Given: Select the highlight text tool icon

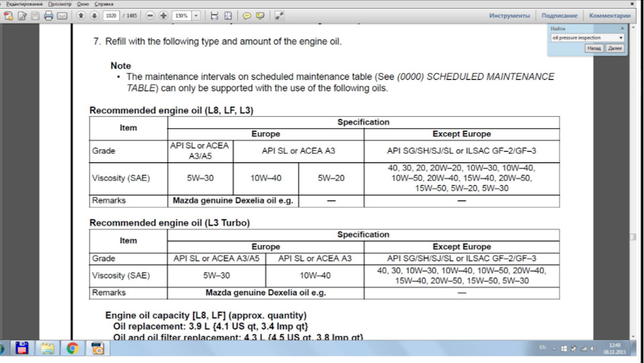Looking at the screenshot, I should coord(260,15).
